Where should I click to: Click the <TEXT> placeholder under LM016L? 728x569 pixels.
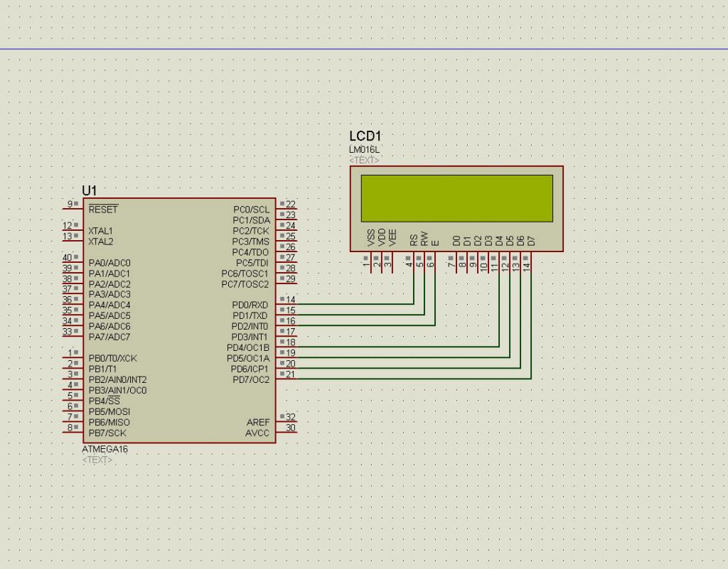click(364, 160)
